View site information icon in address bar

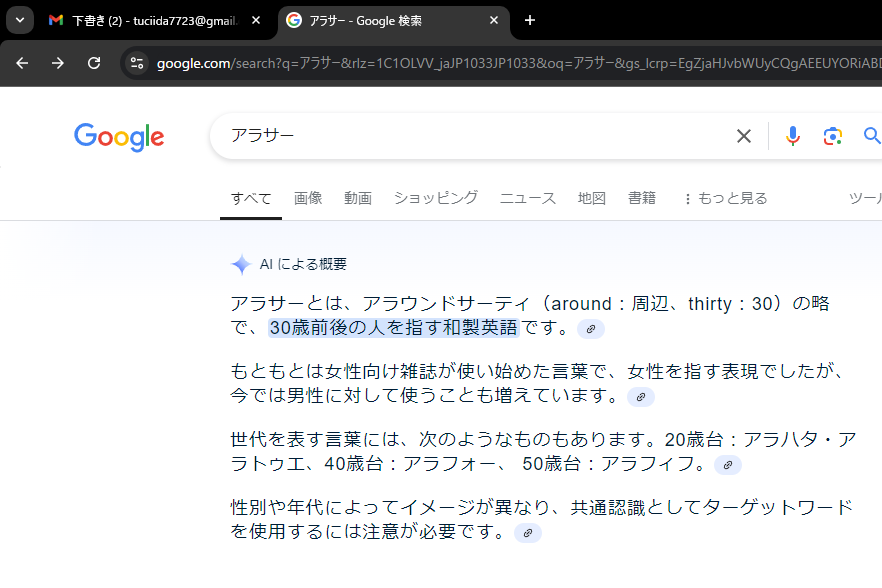pos(137,63)
